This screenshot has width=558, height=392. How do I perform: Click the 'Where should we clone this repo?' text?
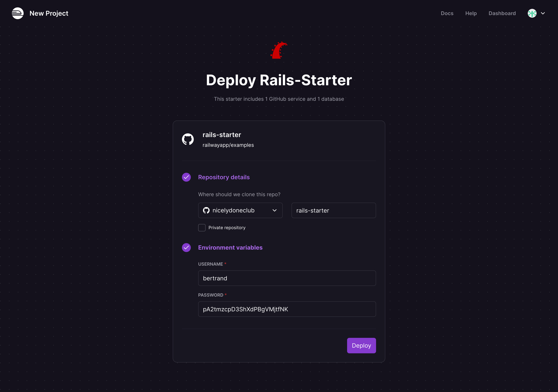(239, 194)
